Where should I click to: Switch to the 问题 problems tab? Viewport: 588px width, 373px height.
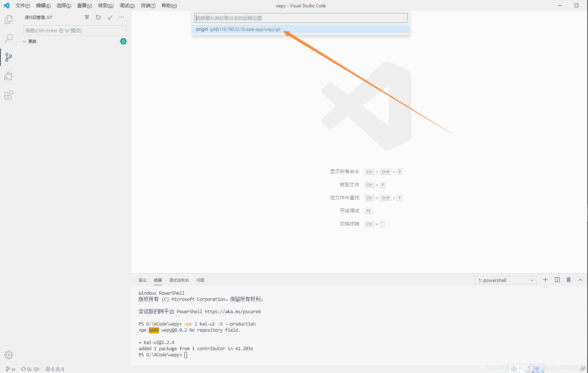click(x=200, y=280)
